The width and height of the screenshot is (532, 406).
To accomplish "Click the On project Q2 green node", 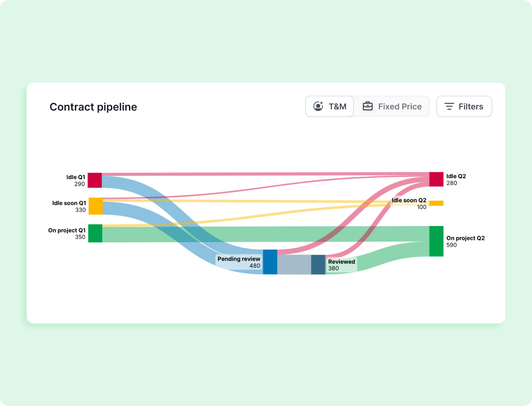I will pyautogui.click(x=436, y=241).
